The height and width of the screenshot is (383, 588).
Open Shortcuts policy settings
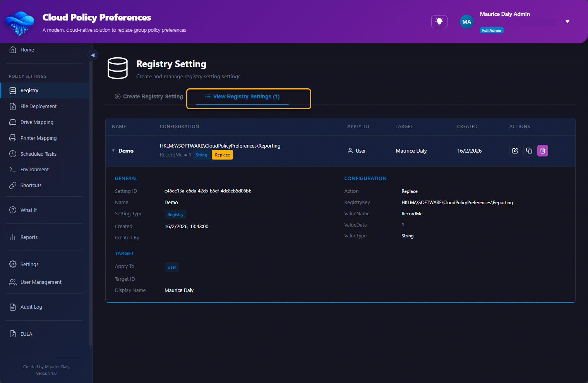(31, 185)
